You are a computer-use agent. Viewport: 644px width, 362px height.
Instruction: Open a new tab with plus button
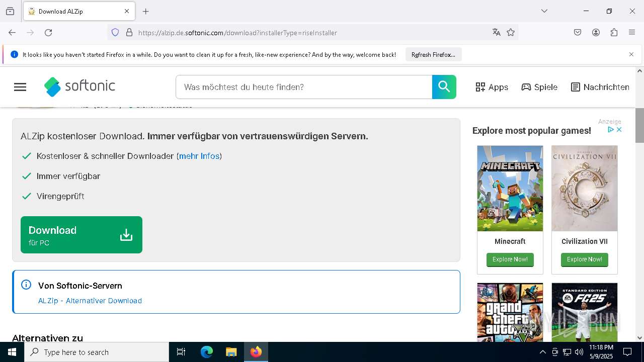[x=146, y=11]
